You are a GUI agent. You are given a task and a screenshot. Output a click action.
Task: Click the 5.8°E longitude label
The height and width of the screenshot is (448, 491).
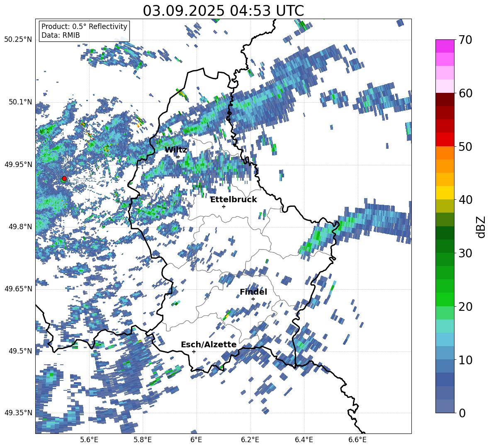(x=143, y=440)
